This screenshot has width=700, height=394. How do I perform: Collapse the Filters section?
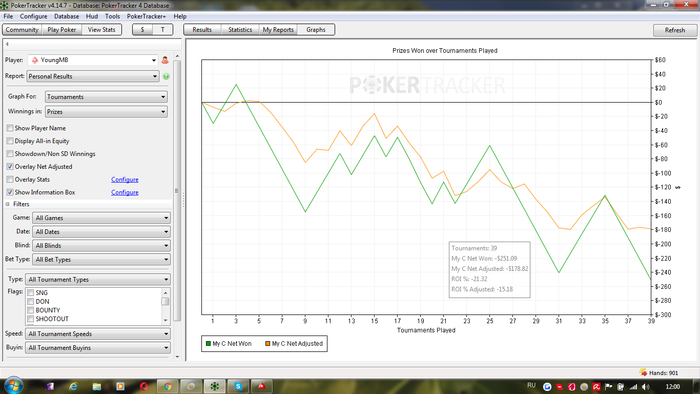(8, 204)
